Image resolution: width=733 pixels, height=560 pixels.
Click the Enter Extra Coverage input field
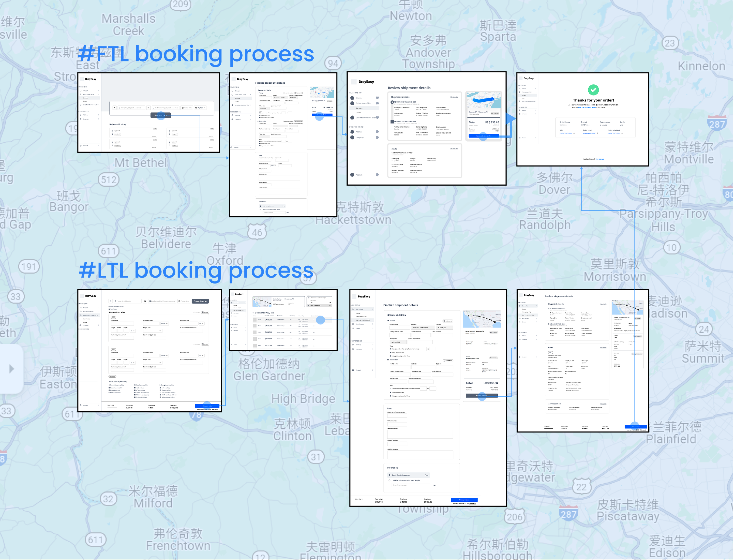[410, 485]
